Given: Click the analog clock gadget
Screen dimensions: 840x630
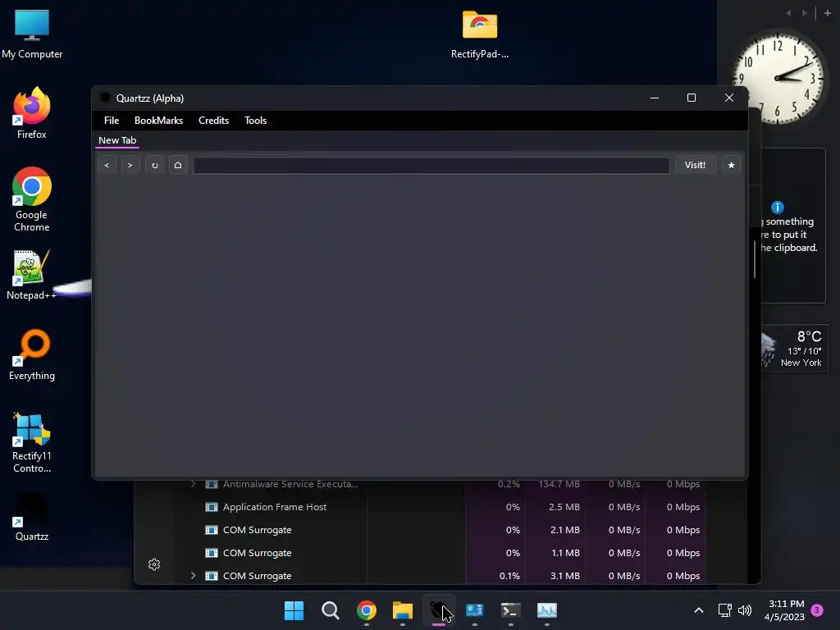Looking at the screenshot, I should tap(778, 78).
